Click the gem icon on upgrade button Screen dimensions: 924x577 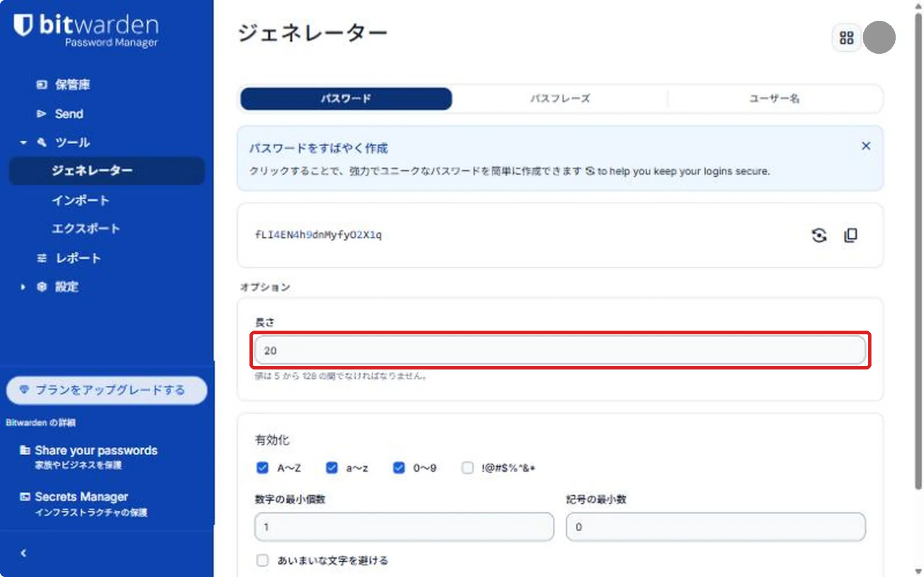click(x=24, y=390)
